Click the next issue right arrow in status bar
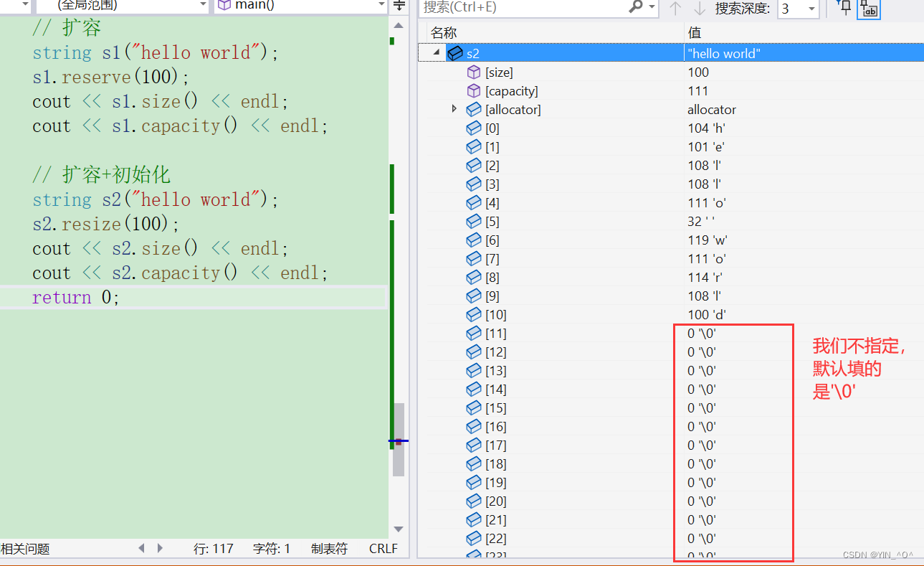Image resolution: width=924 pixels, height=566 pixels. pos(160,548)
